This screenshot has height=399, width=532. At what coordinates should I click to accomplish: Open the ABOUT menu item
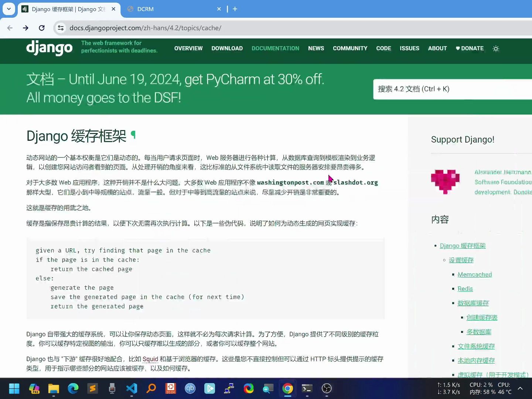coord(437,48)
